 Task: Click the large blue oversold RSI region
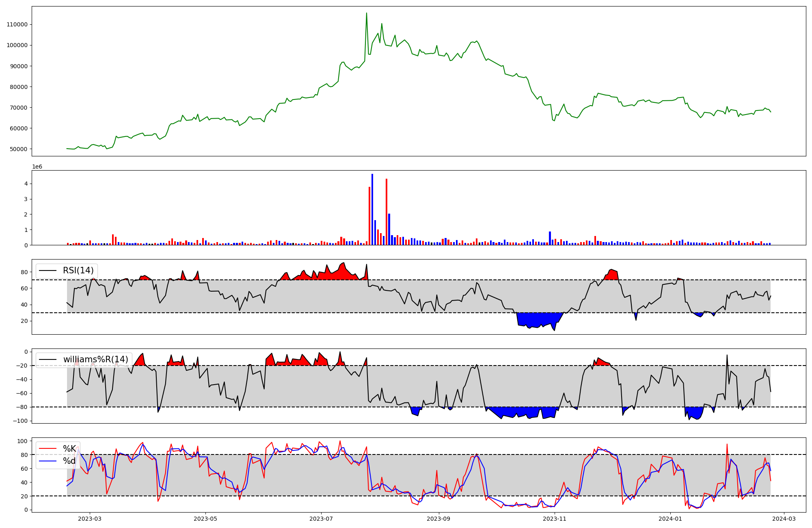click(x=538, y=319)
